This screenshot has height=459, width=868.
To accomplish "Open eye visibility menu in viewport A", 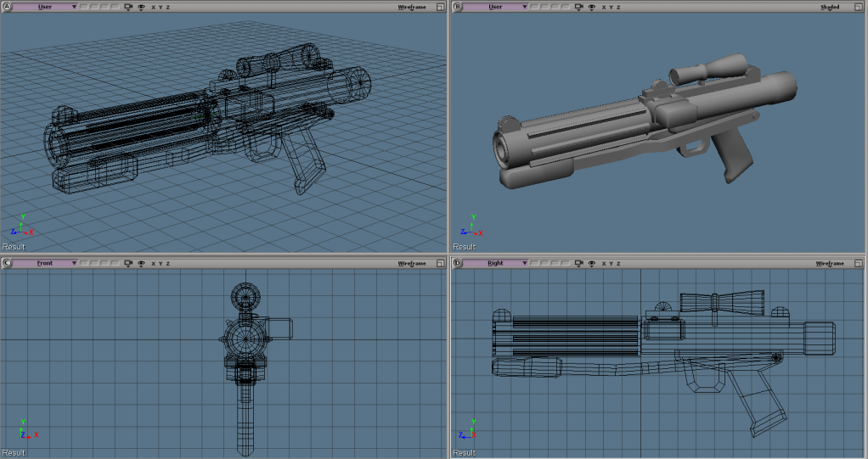I will point(141,7).
